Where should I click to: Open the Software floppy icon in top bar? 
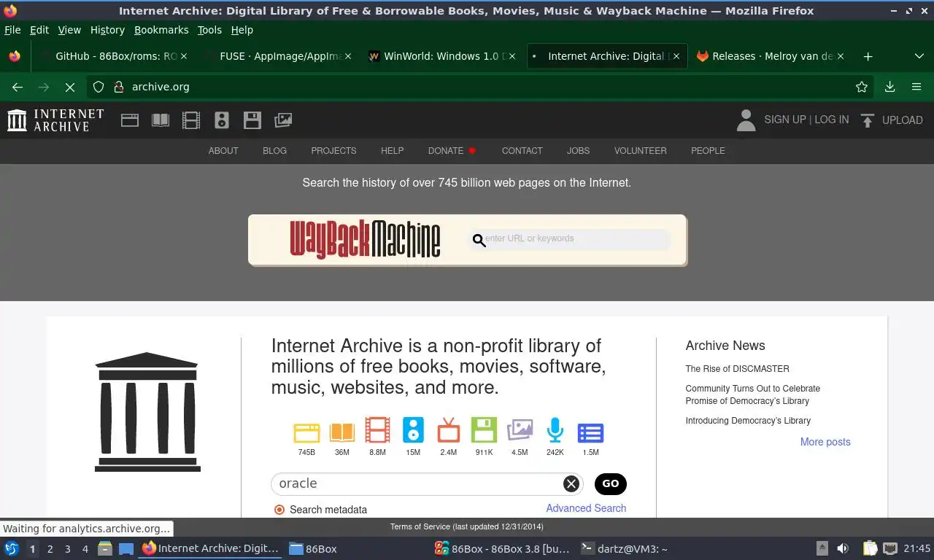click(x=252, y=120)
